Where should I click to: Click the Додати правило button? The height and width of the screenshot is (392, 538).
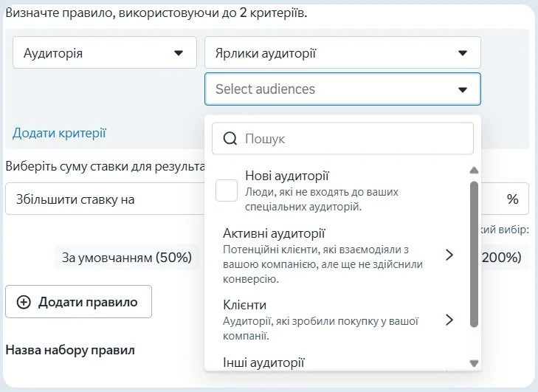(78, 302)
